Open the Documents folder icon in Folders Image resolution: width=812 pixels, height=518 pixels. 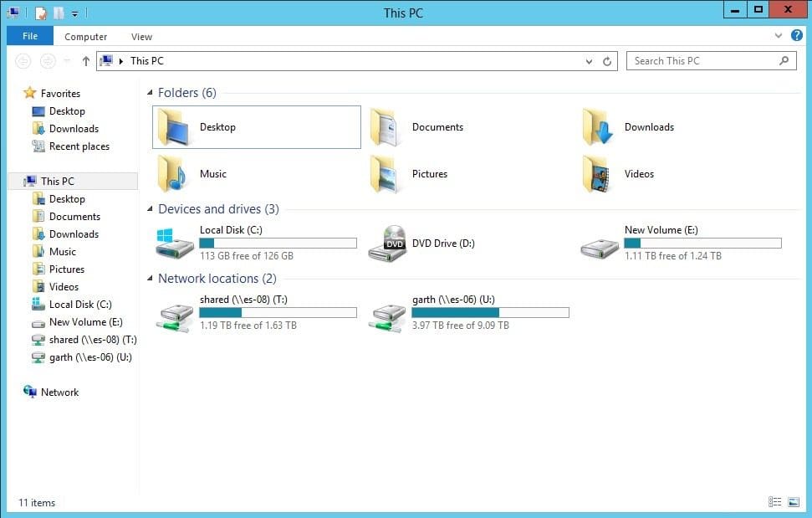click(386, 127)
